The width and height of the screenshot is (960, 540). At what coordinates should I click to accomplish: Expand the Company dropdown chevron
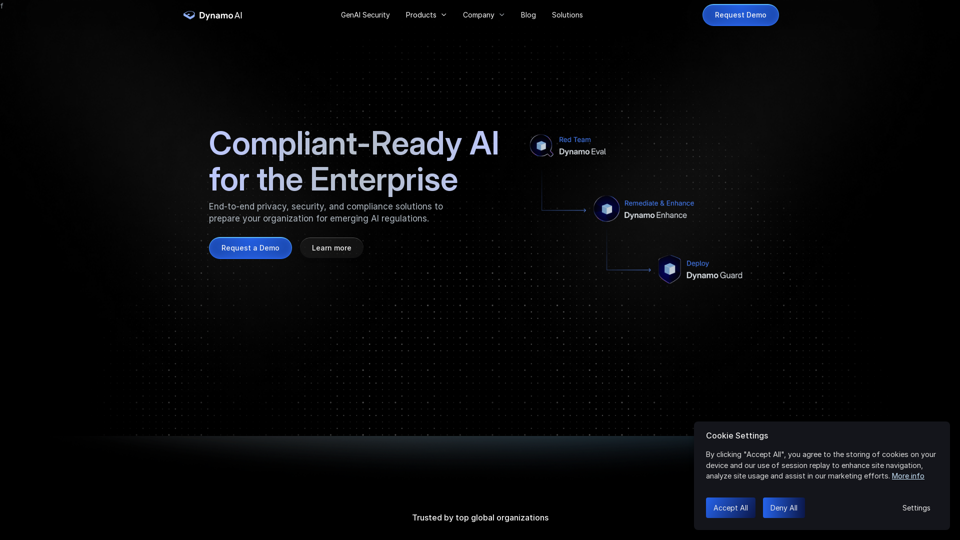(502, 15)
